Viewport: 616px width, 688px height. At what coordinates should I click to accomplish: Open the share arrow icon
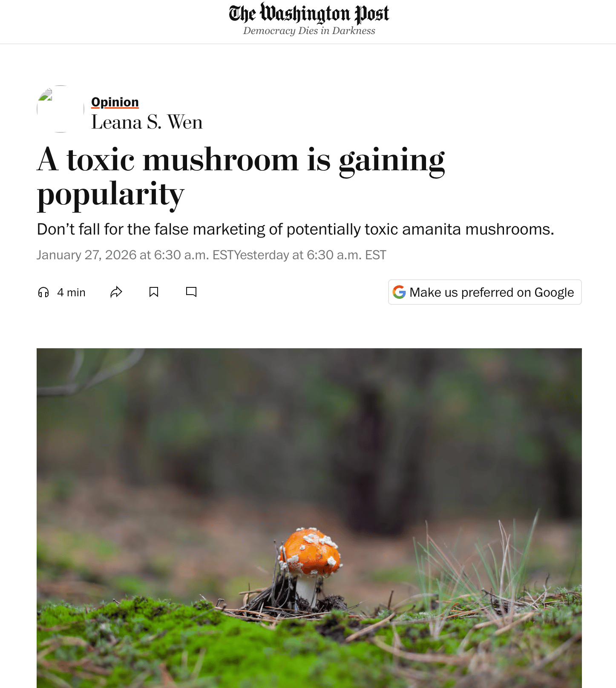(116, 292)
